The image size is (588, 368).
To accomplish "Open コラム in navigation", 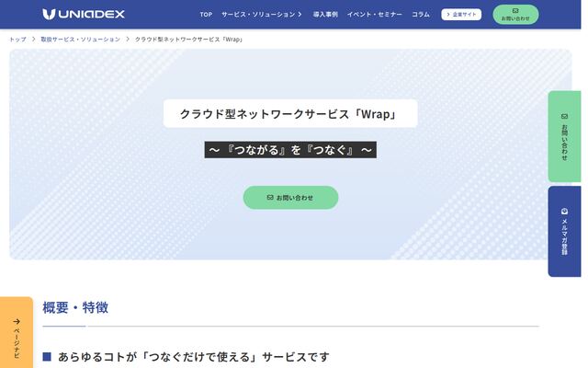I will [x=421, y=15].
